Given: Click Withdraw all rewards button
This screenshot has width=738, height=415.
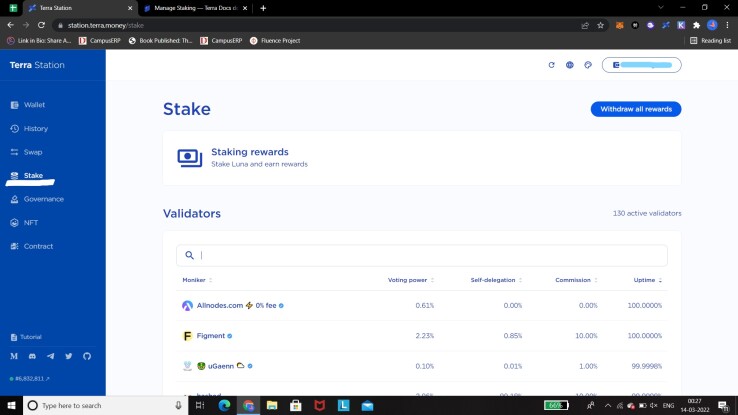Looking at the screenshot, I should pos(636,109).
